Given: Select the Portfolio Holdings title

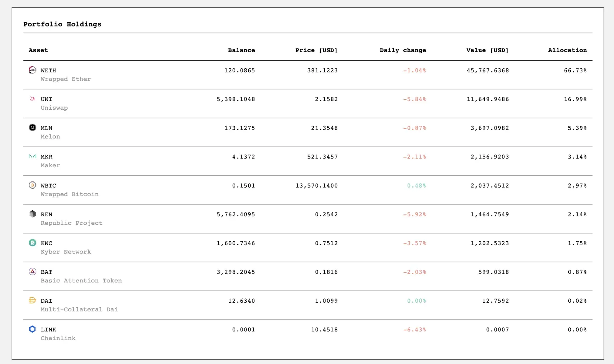Looking at the screenshot, I should (63, 24).
